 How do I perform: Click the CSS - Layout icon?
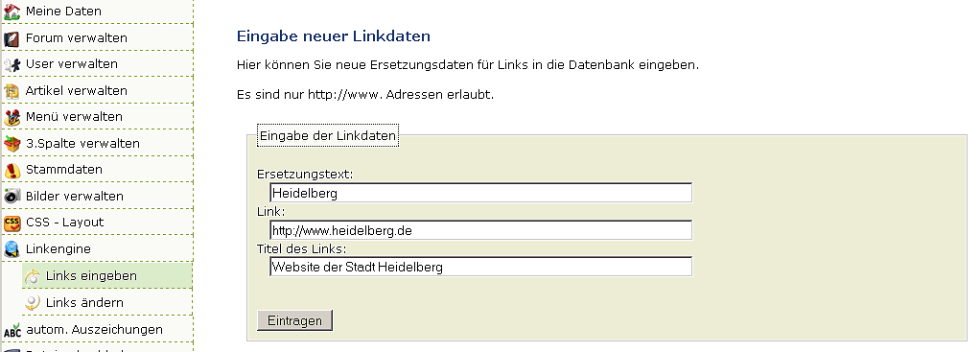pyautogui.click(x=12, y=223)
